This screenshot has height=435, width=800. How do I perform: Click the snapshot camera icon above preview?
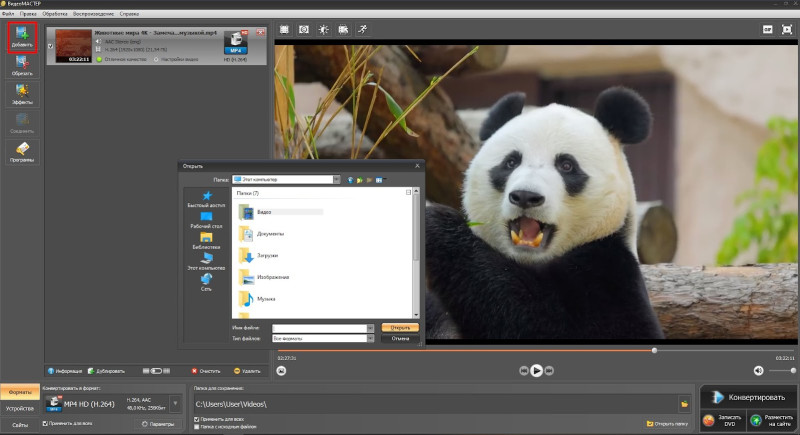point(304,30)
